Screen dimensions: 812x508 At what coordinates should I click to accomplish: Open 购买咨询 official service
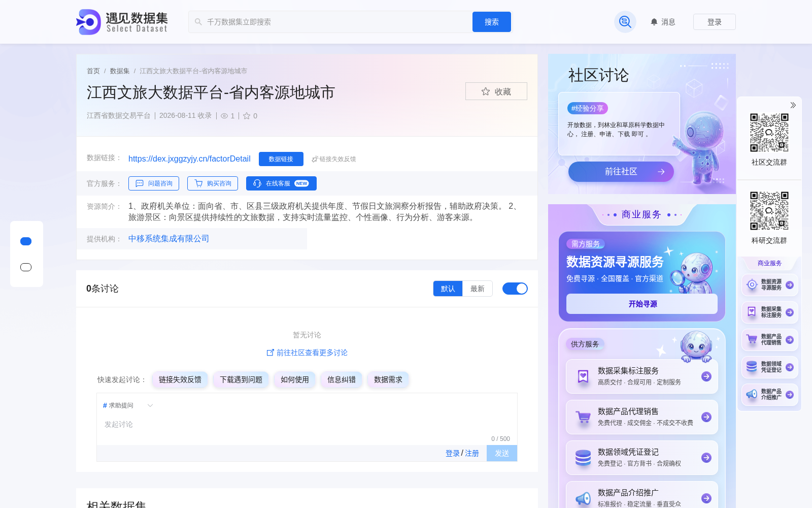(213, 183)
